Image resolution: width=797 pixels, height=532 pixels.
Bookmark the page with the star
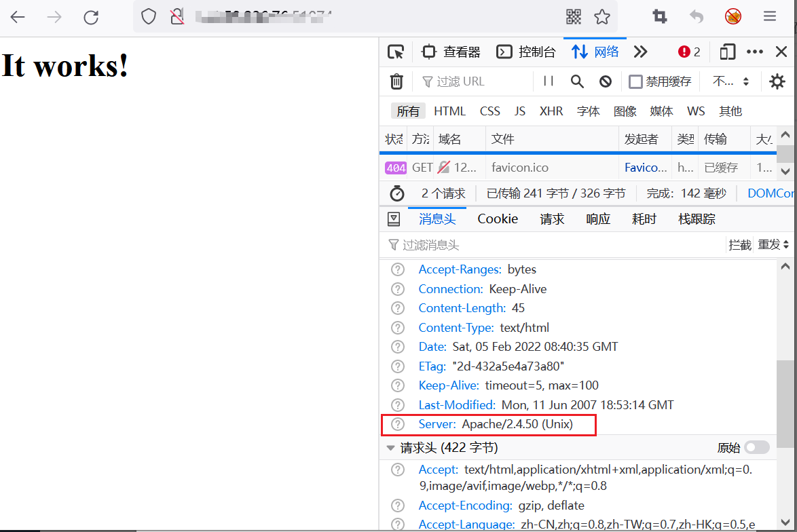coord(602,16)
